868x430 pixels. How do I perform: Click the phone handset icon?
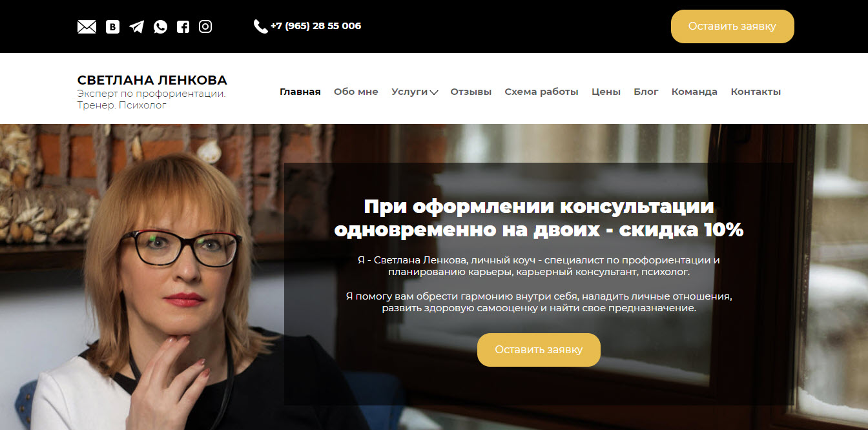pos(260,26)
